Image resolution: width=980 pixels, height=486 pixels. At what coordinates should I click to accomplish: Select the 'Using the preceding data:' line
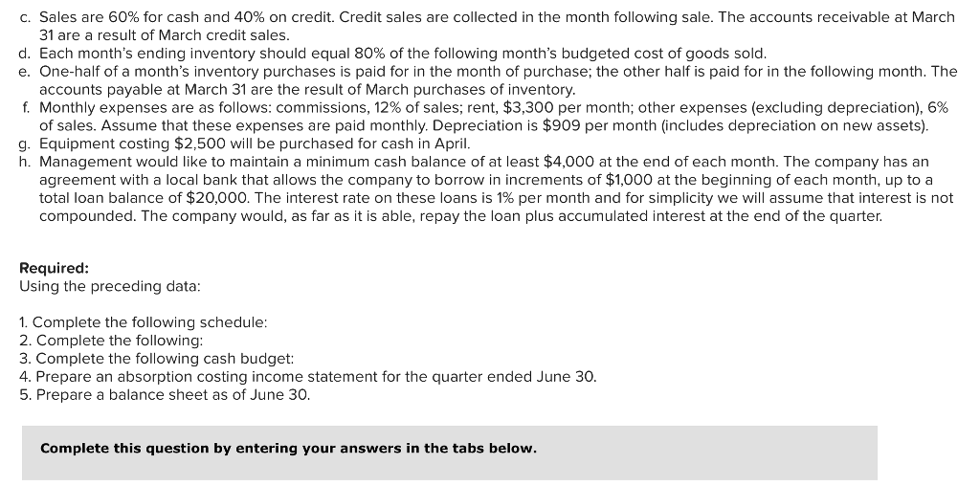click(110, 286)
